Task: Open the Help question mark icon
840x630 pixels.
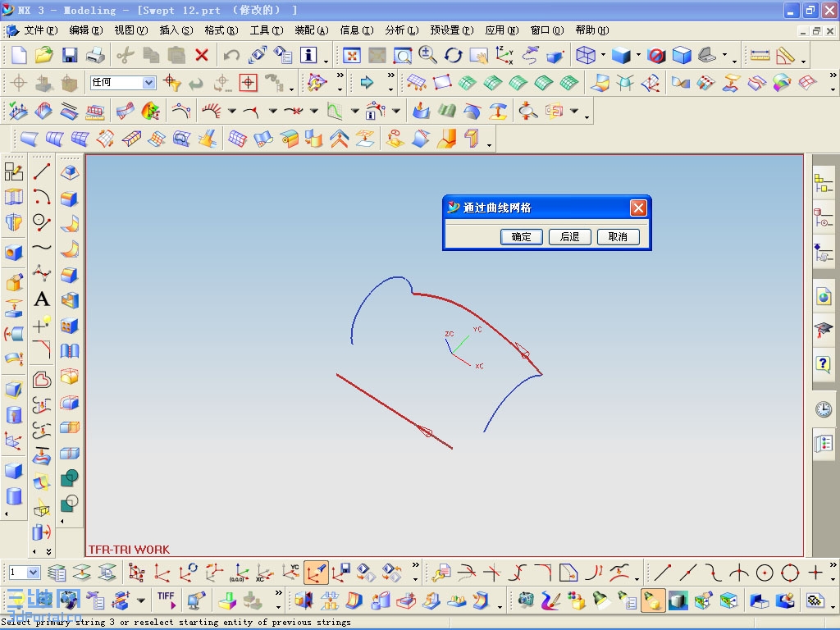Action: coord(824,364)
